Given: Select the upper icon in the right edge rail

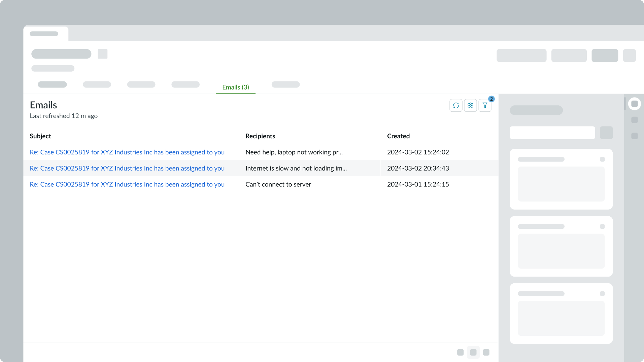Looking at the screenshot, I should coord(635,120).
